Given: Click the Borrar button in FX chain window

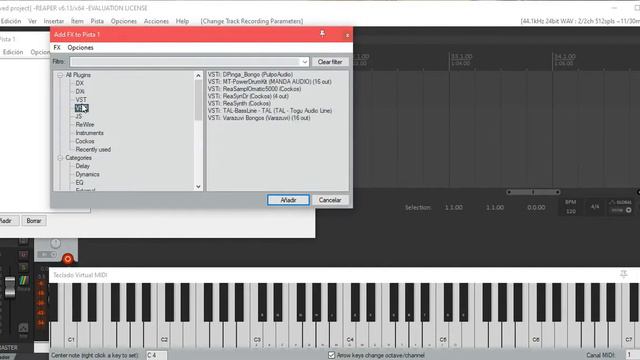Looking at the screenshot, I should [34, 221].
